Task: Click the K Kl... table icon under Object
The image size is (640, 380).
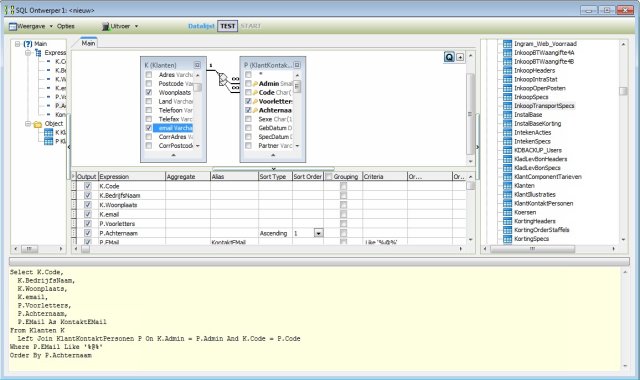Action: pyautogui.click(x=49, y=132)
